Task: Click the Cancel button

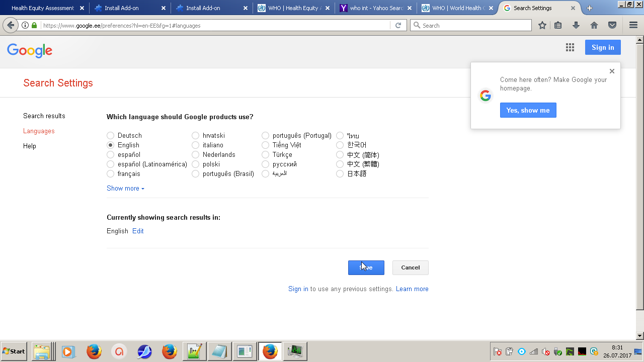Action: (x=411, y=267)
